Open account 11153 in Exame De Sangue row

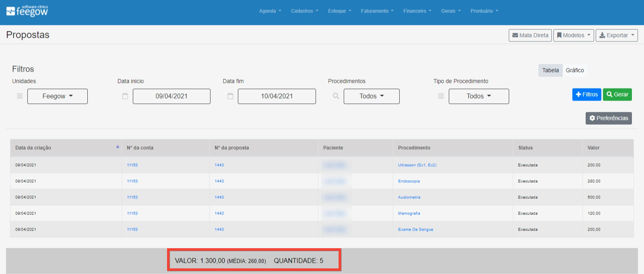point(132,229)
